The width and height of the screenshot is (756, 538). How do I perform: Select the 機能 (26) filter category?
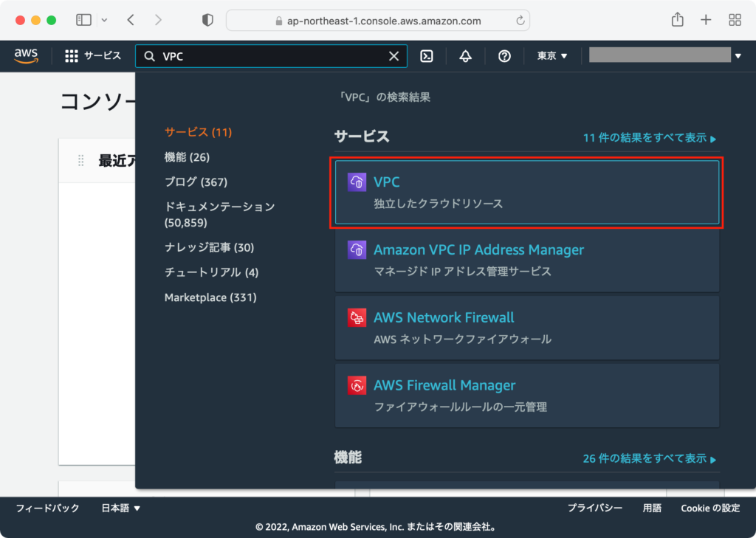point(187,157)
